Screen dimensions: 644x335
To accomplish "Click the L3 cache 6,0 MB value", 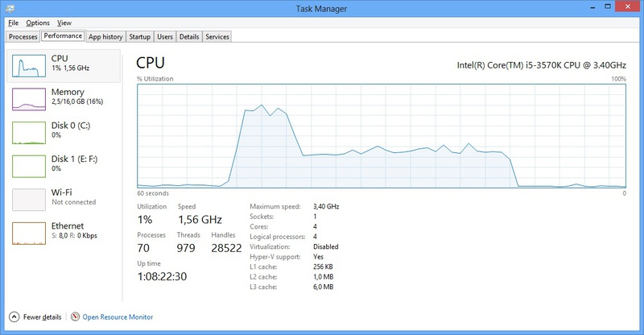I will (x=324, y=287).
